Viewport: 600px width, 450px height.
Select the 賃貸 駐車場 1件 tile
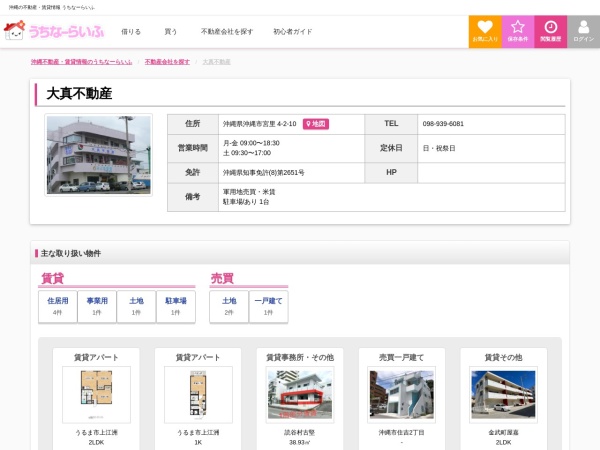tap(176, 307)
